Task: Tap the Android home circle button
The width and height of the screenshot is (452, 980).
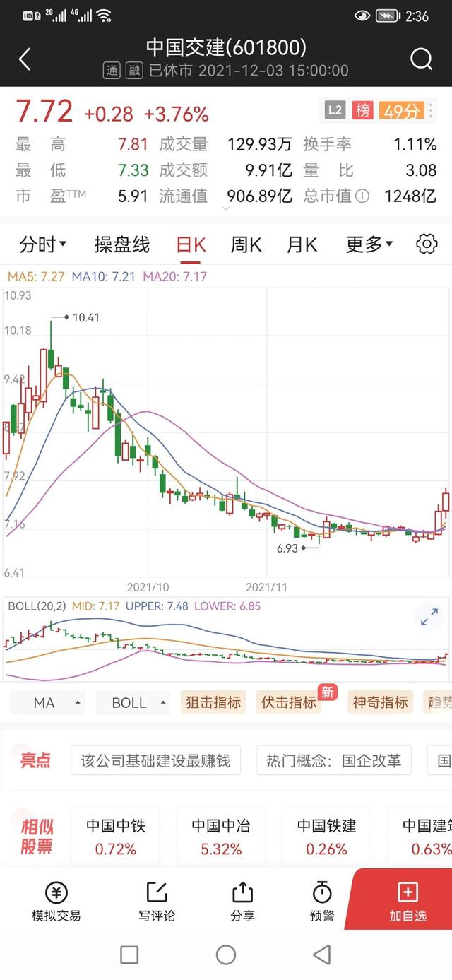Action: [x=226, y=955]
